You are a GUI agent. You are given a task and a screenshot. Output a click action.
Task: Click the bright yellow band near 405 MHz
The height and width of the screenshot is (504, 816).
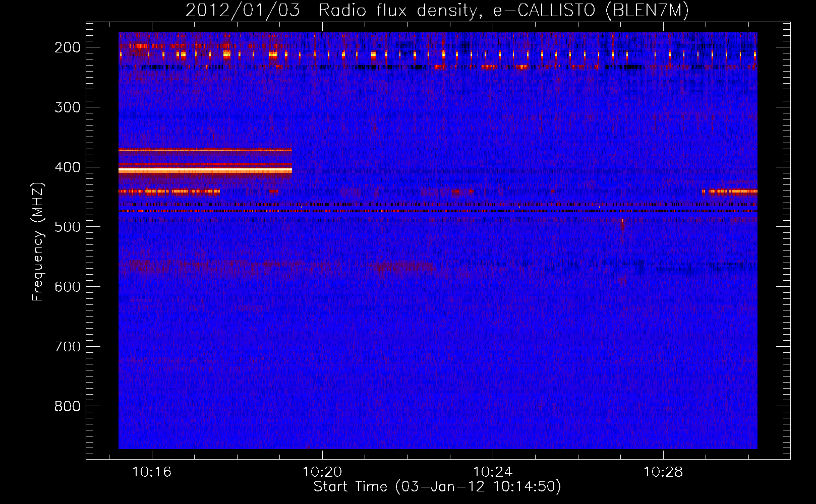tap(205, 171)
